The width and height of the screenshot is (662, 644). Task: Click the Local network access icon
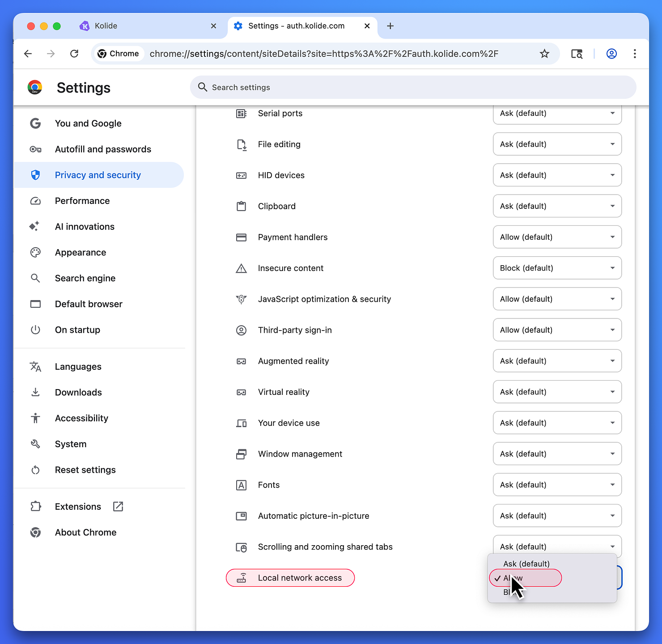point(242,577)
